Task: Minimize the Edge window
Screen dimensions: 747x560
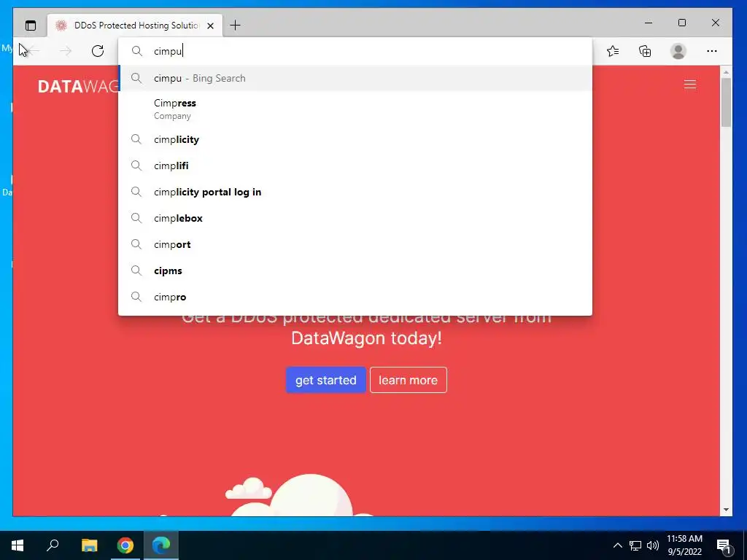Action: (x=649, y=23)
